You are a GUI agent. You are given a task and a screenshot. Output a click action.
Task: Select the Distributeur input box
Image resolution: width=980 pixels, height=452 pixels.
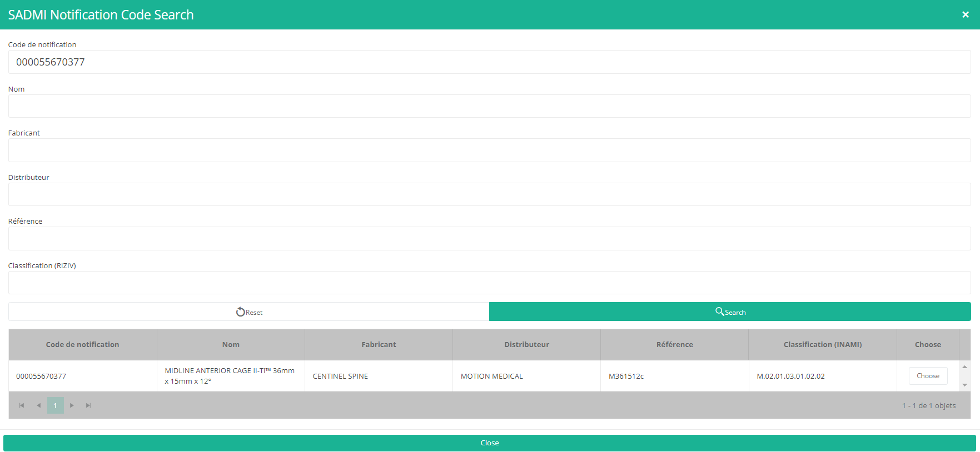point(489,194)
